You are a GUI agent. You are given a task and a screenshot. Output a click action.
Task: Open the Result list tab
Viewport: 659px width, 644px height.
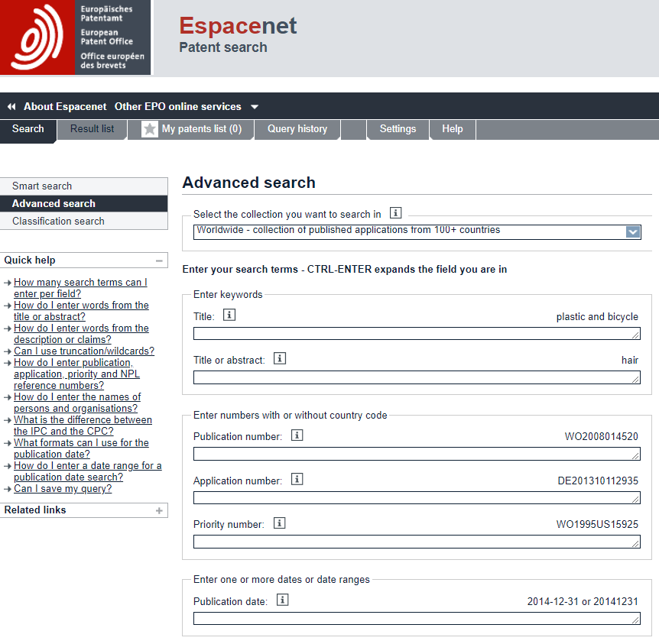(92, 129)
